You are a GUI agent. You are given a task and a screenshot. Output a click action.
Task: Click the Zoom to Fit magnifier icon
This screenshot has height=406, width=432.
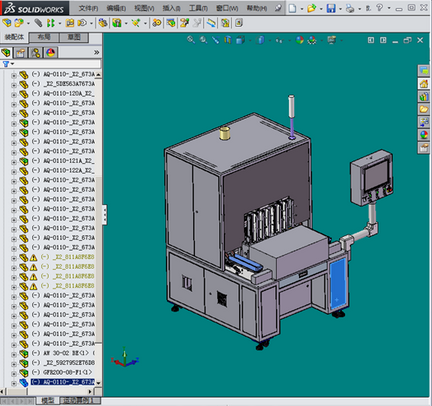coord(191,40)
